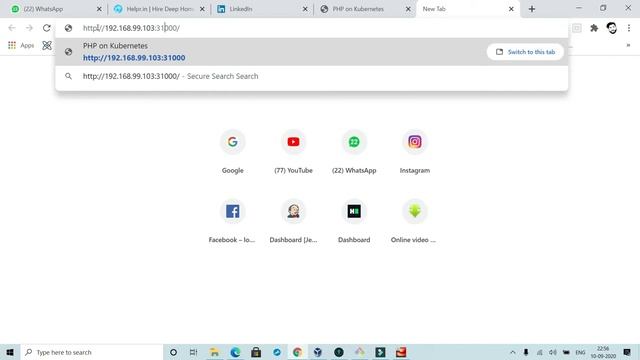Close the Helpr.in tab

coord(202,9)
